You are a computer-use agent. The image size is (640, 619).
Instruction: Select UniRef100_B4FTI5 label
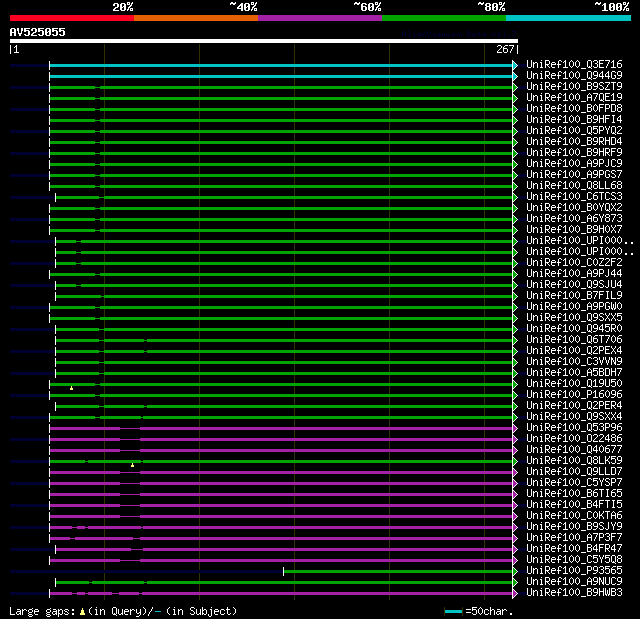(x=574, y=505)
